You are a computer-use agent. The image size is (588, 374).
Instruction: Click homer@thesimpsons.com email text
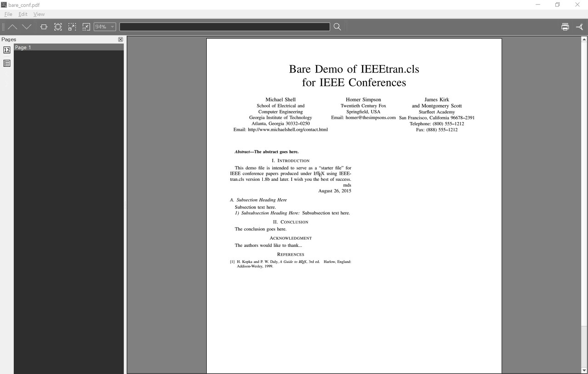[x=370, y=118]
